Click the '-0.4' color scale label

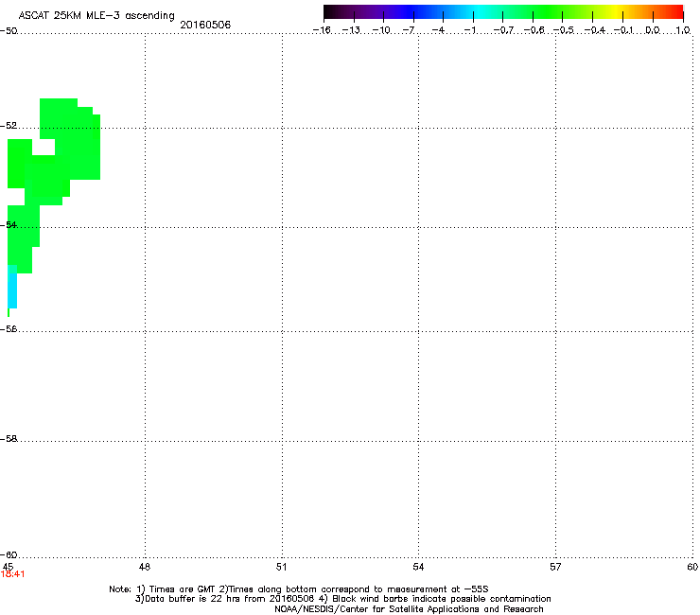(x=595, y=30)
